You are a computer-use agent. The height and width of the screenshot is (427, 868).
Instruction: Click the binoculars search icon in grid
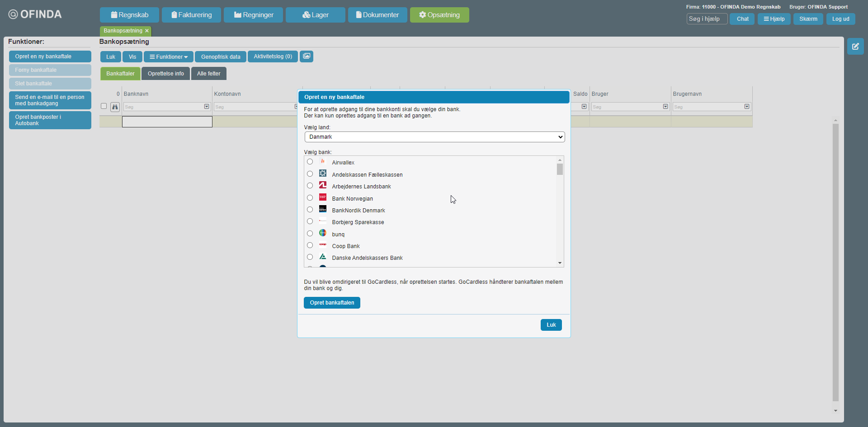[x=115, y=107]
